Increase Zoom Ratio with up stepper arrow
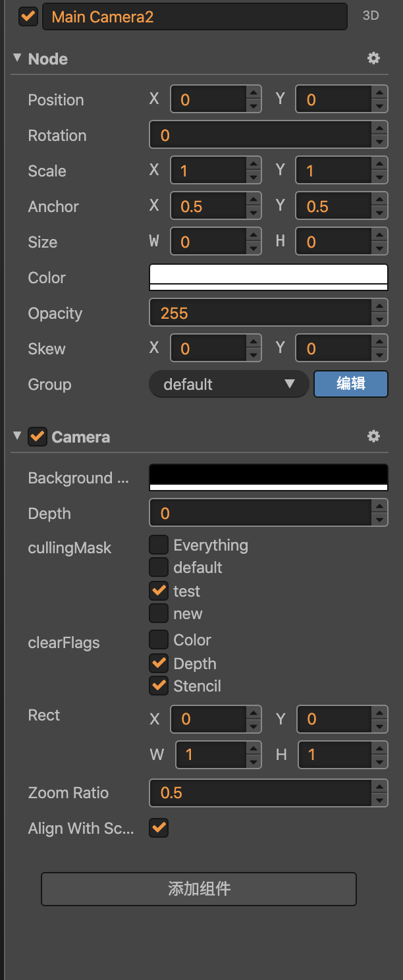The width and height of the screenshot is (403, 980). pyautogui.click(x=379, y=786)
